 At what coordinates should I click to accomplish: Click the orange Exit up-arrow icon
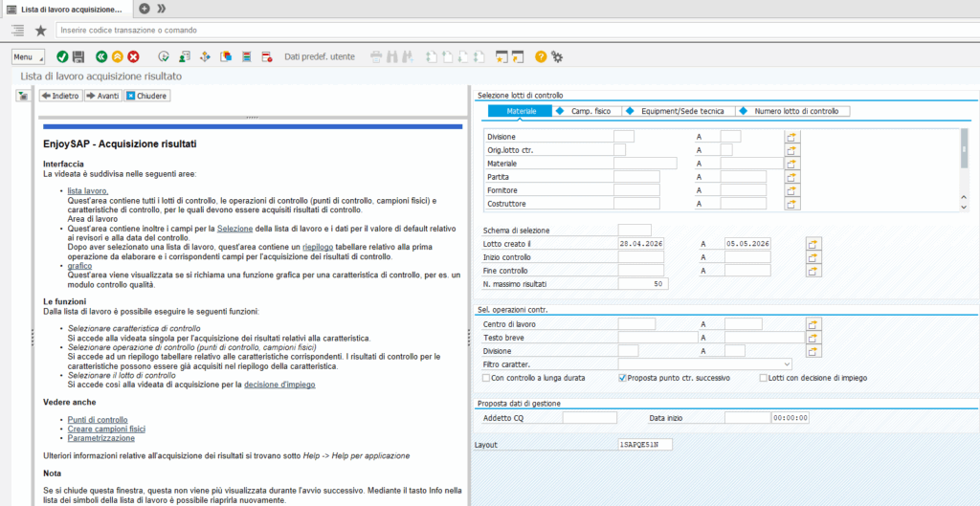[118, 56]
